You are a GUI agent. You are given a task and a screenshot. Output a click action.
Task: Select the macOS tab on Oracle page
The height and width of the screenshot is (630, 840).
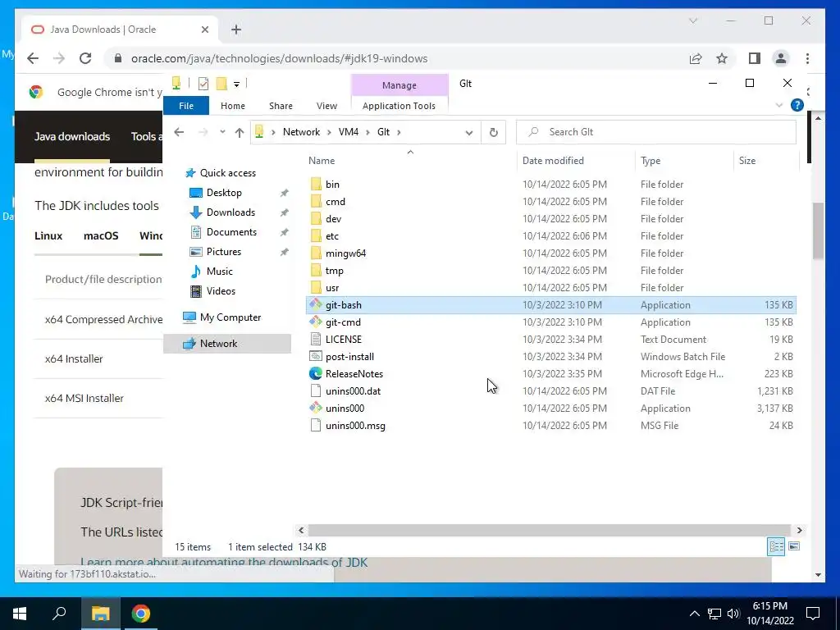click(101, 235)
